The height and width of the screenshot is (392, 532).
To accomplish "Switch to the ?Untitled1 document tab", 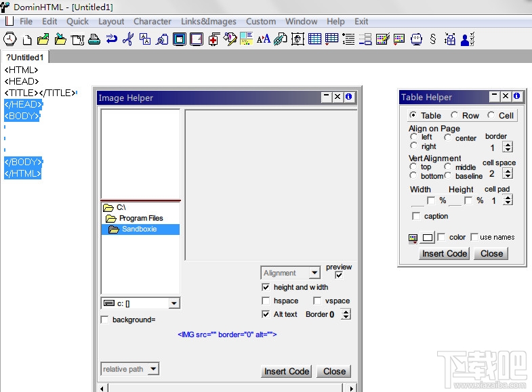I will [x=25, y=58].
